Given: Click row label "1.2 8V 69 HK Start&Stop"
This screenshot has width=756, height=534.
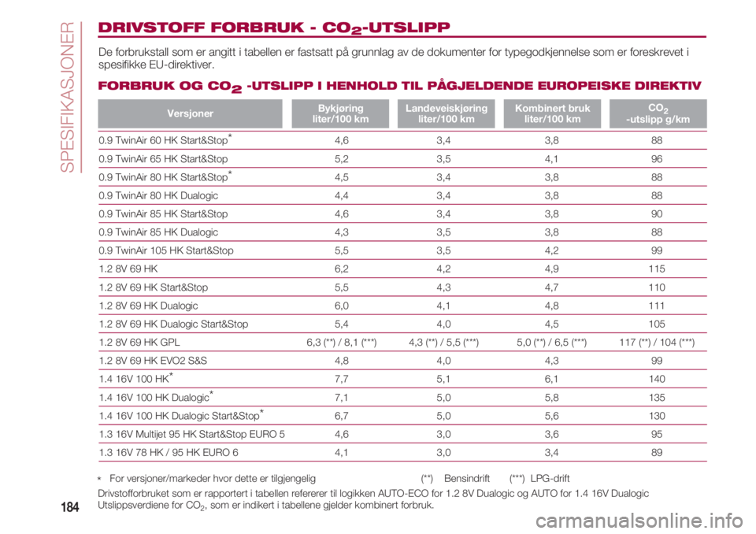Looking at the screenshot, I should (x=154, y=287).
